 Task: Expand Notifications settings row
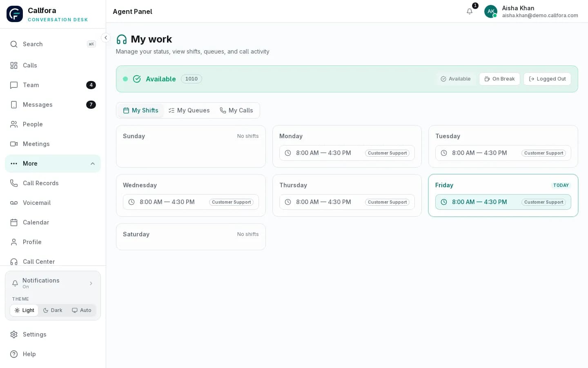(x=53, y=283)
